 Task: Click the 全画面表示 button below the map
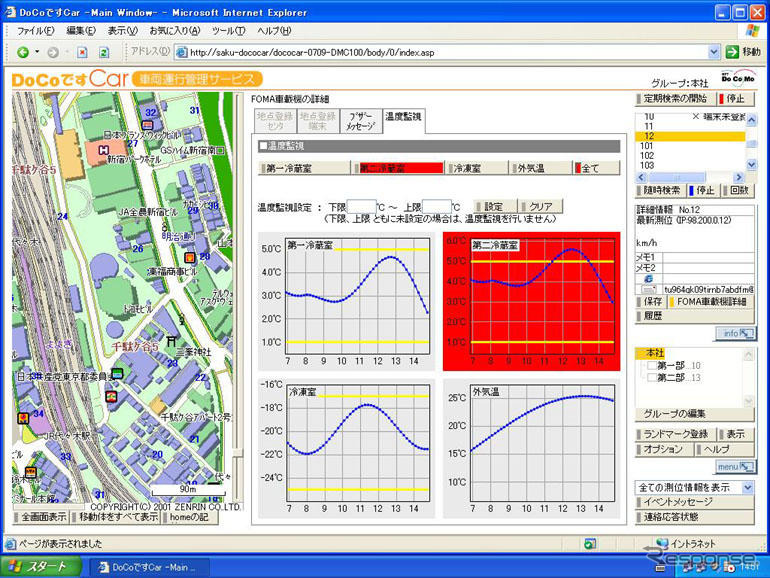coord(43,517)
